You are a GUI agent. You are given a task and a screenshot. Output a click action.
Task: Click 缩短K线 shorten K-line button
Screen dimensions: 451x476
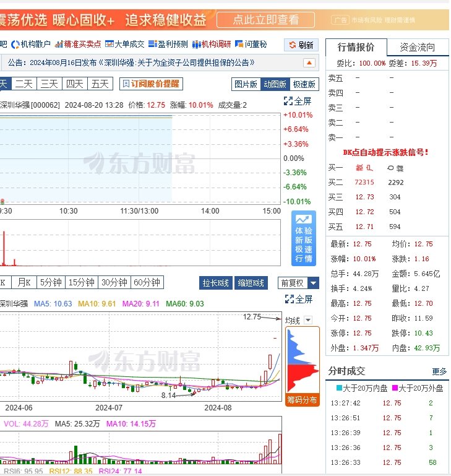251,283
